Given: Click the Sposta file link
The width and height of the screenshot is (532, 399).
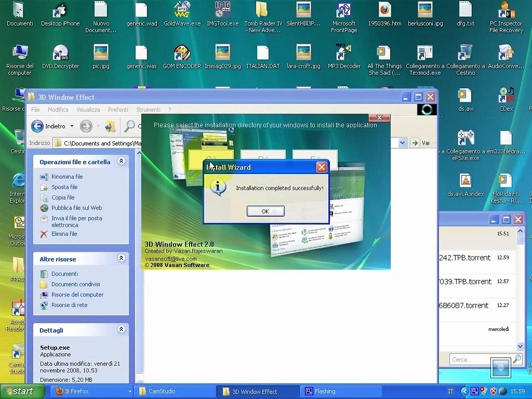Looking at the screenshot, I should [64, 187].
